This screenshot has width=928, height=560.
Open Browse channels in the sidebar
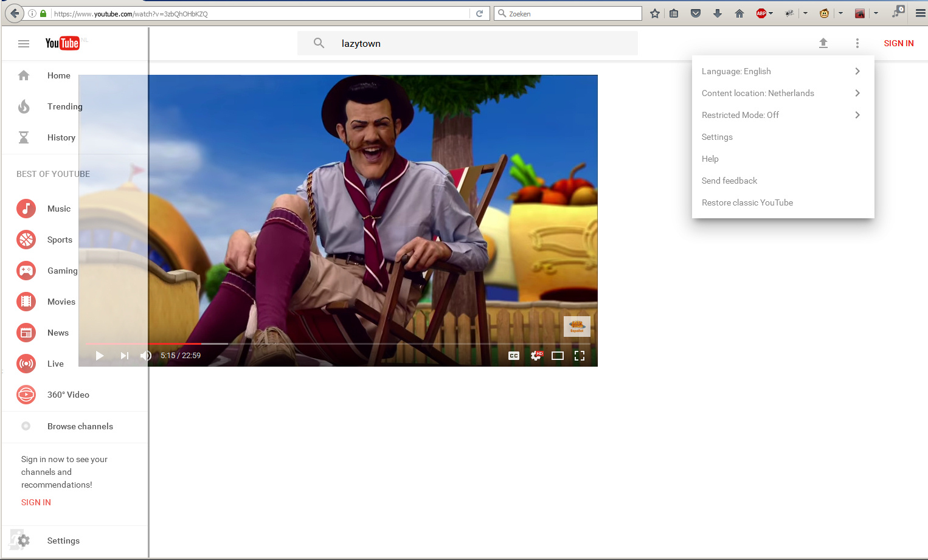click(x=80, y=426)
